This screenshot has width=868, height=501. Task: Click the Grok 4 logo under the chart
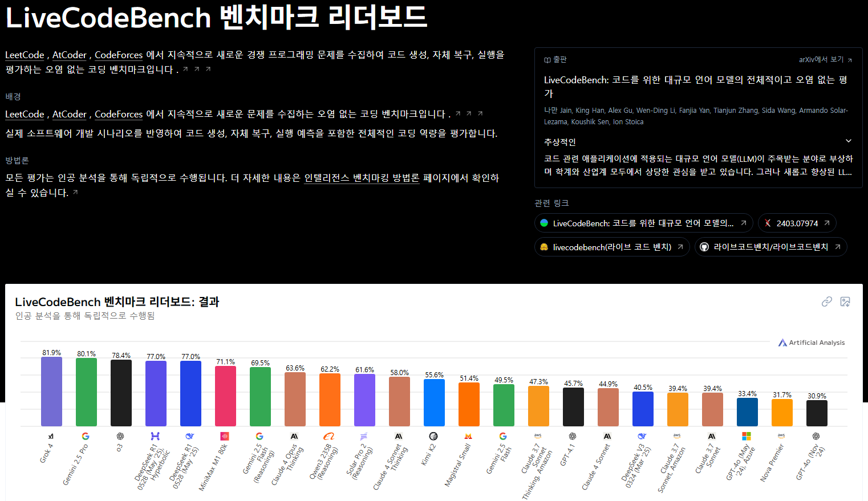[51, 436]
